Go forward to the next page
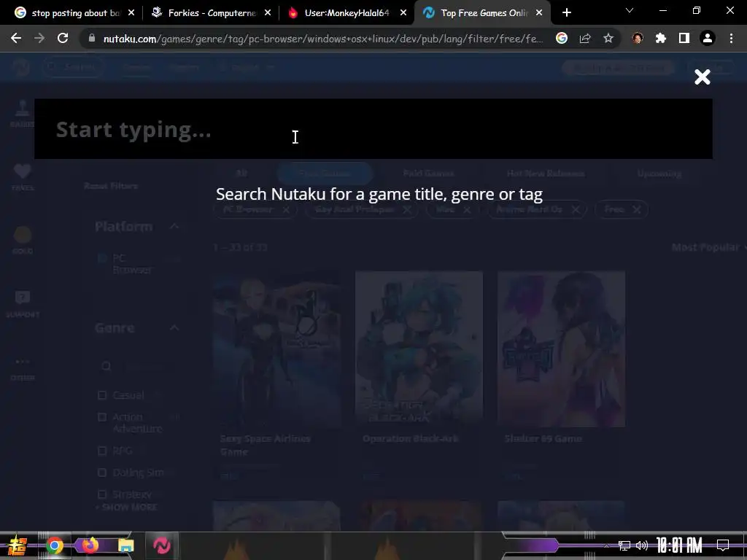 pos(39,38)
